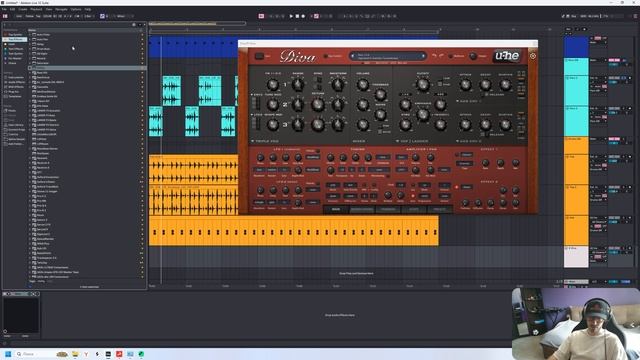Click Diva redo arrow icon
The image size is (640, 360).
coord(441,56)
